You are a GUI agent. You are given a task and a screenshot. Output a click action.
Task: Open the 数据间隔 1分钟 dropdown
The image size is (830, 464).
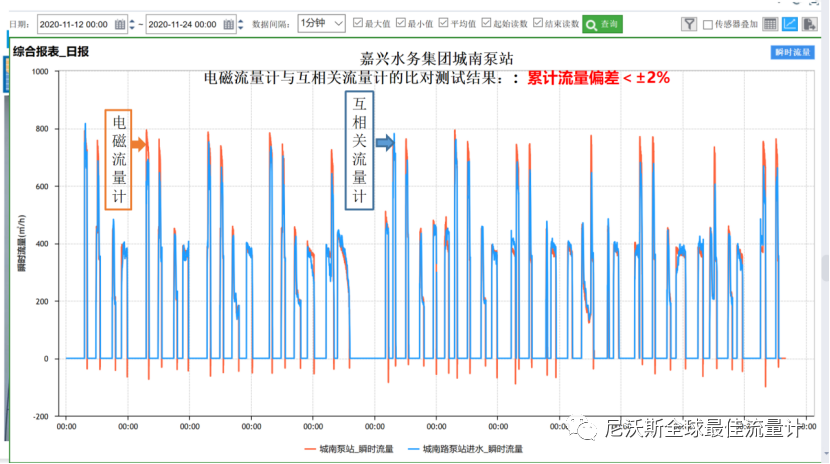[x=322, y=22]
